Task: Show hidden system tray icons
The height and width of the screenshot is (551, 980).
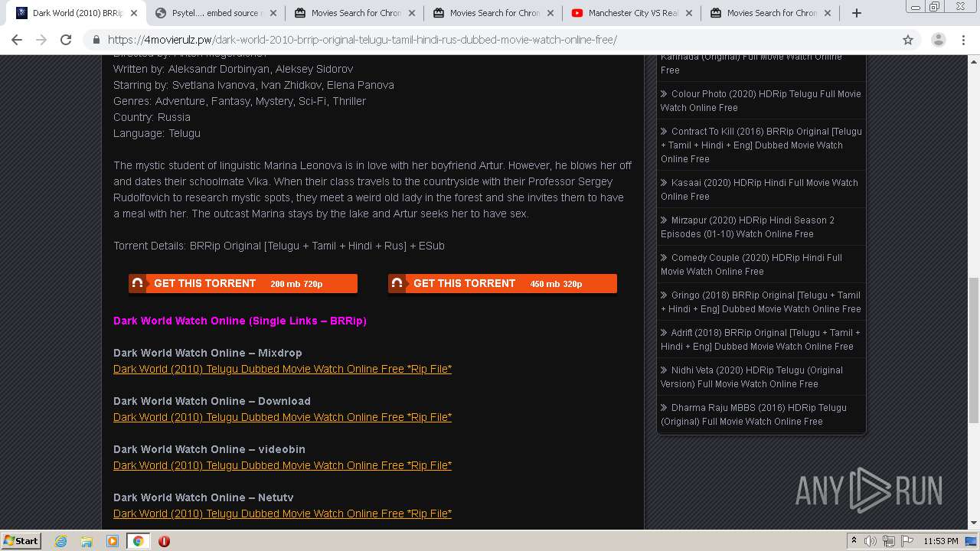Action: 854,541
